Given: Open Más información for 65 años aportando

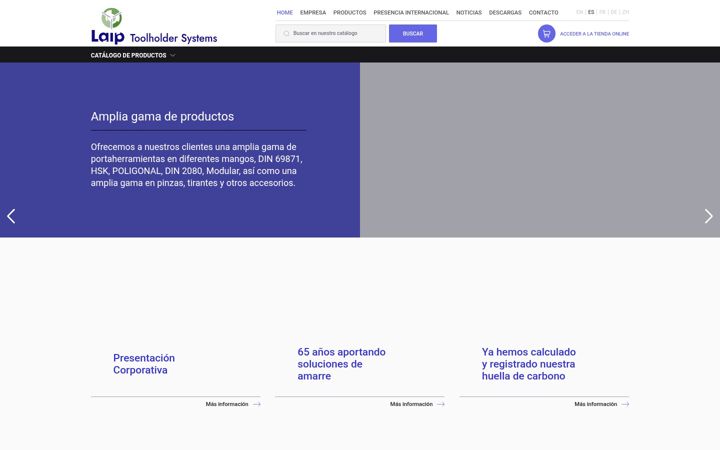Looking at the screenshot, I should coord(411,404).
